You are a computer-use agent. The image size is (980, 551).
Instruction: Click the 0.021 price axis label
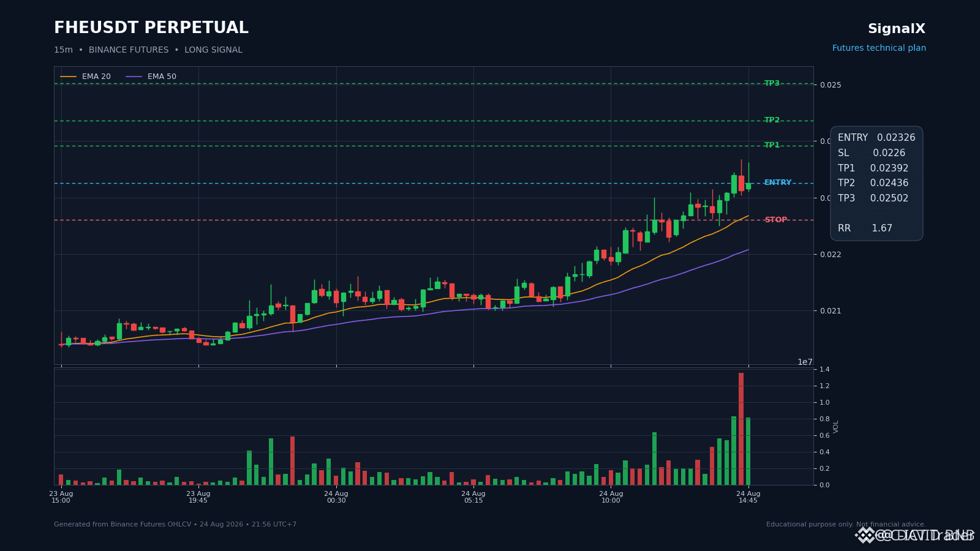831,311
